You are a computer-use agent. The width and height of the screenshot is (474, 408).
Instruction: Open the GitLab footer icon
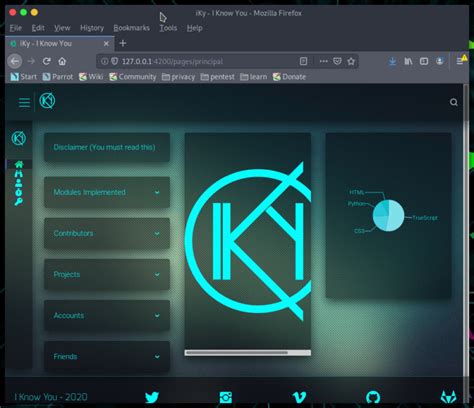coord(448,397)
